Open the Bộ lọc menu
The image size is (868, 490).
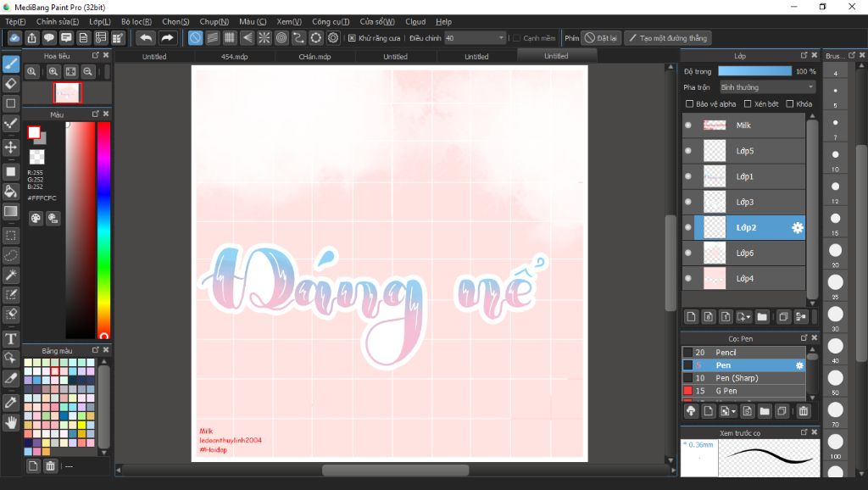tap(136, 21)
